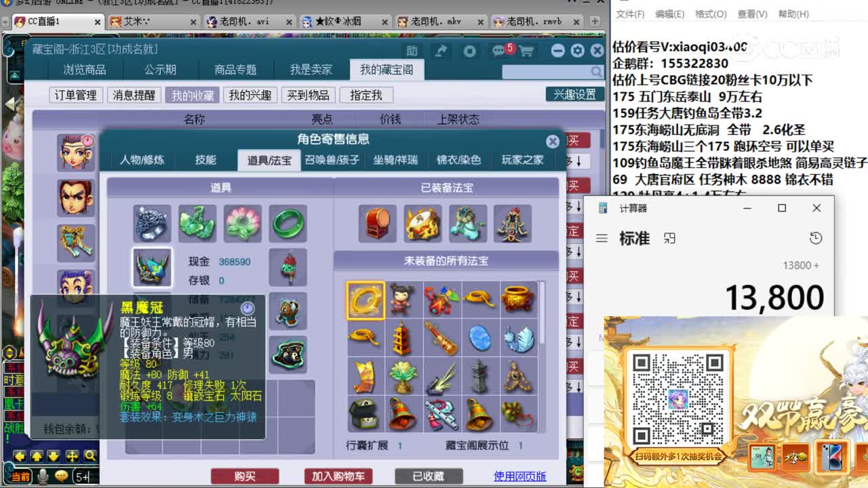Viewport: 868px width, 488px height.
Task: Switch to 召唤兽/孩子 tab
Action: (x=332, y=161)
